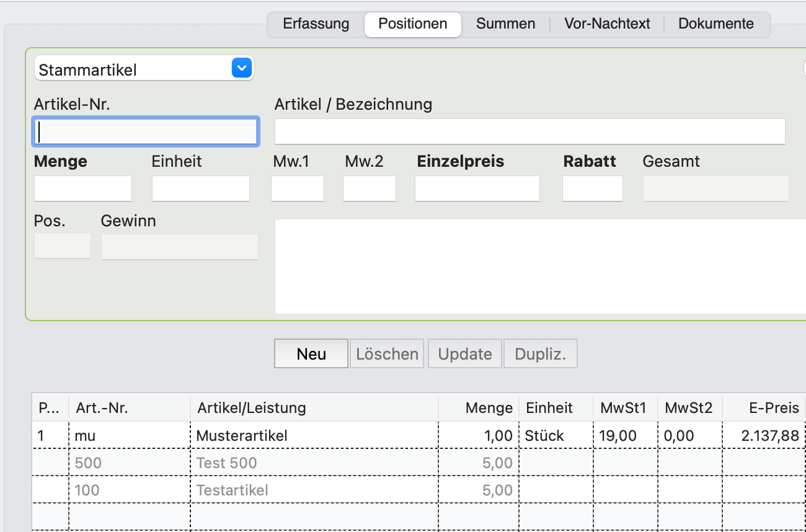806x532 pixels.
Task: Switch to the Erfassung tab
Action: (x=316, y=24)
